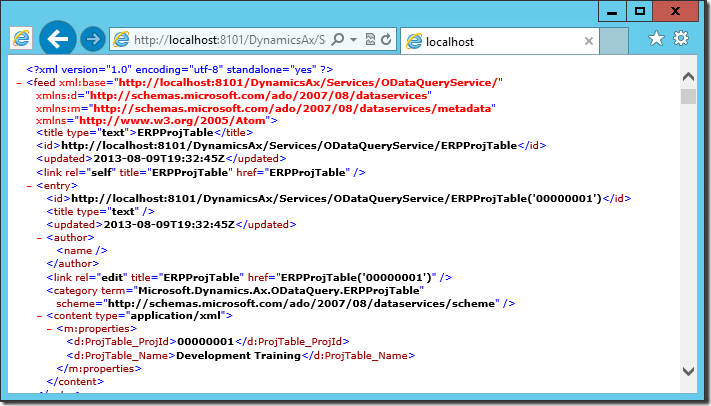Click the feed id URL text
The width and height of the screenshot is (711, 406).
pos(289,146)
